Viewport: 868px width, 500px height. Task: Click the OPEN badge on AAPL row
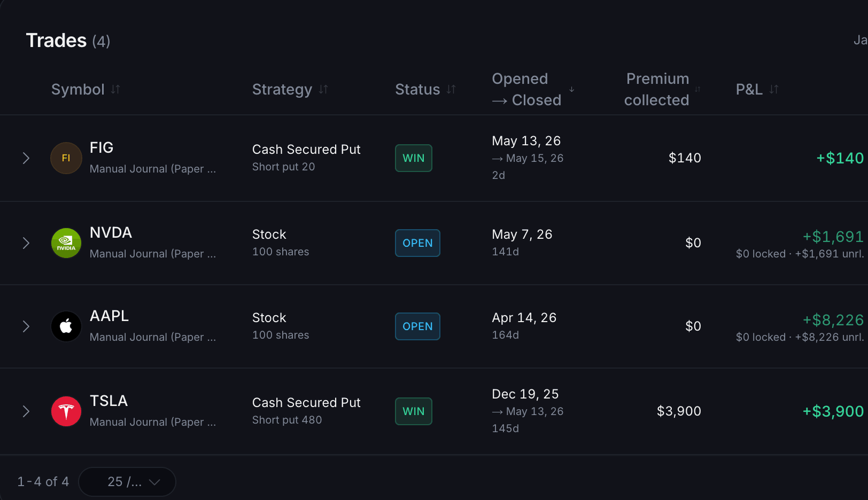pos(417,326)
